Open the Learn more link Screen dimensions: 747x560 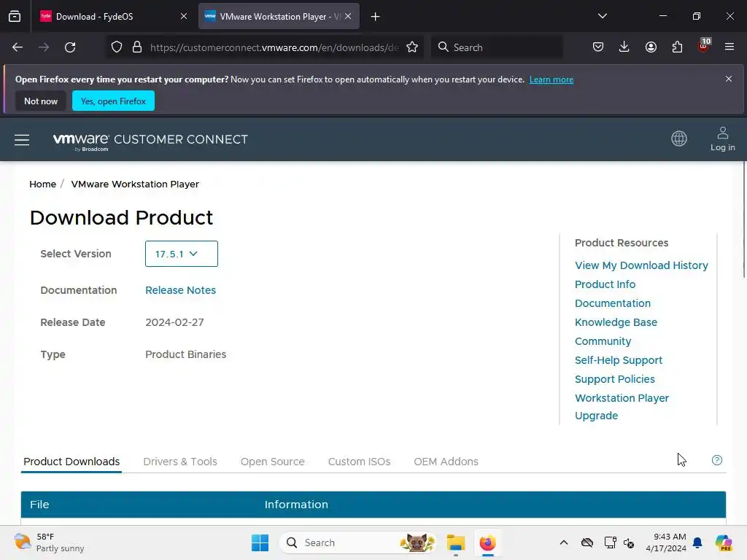coord(551,79)
